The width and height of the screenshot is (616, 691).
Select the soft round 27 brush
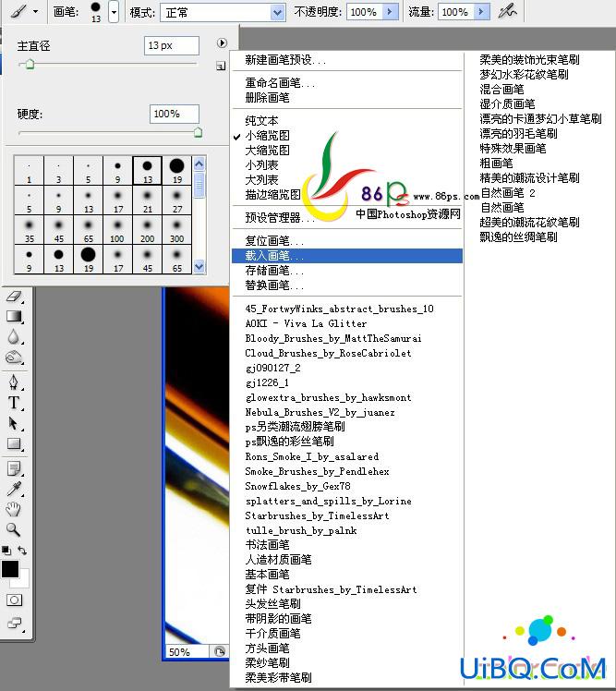click(176, 200)
